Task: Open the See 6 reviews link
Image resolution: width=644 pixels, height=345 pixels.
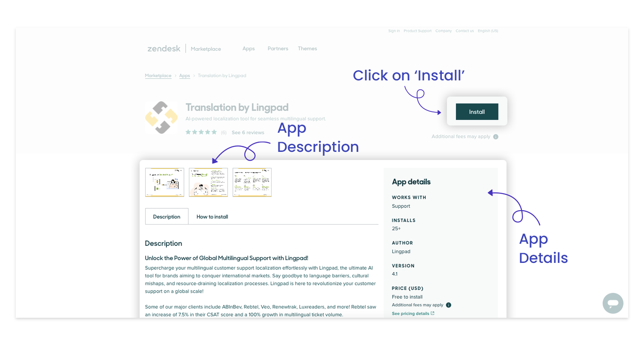Action: [248, 133]
